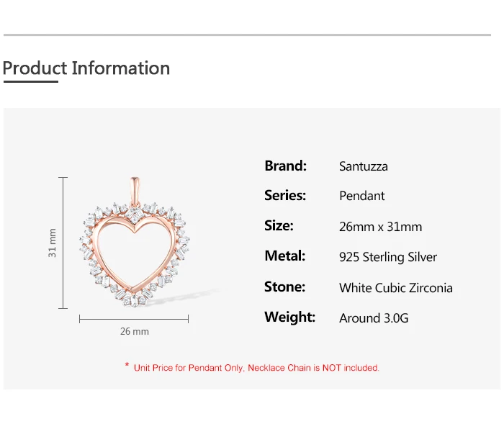Click the horizontal width measurement line
This screenshot has width=504, height=424.
(x=134, y=319)
